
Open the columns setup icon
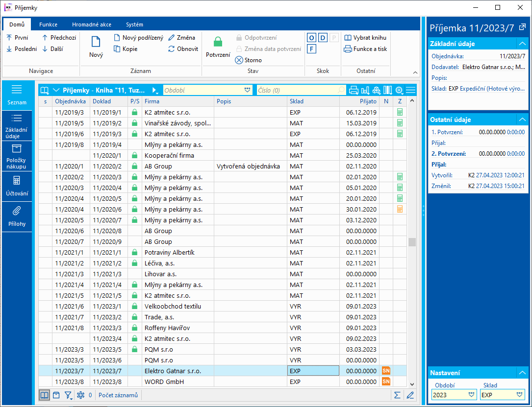pyautogui.click(x=388, y=90)
